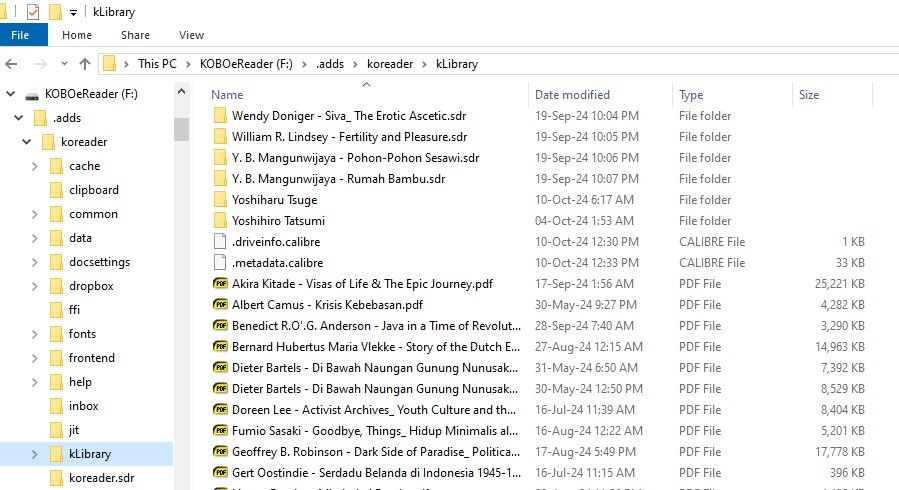Switch to the Share ribbon tab
899x490 pixels.
coord(135,35)
